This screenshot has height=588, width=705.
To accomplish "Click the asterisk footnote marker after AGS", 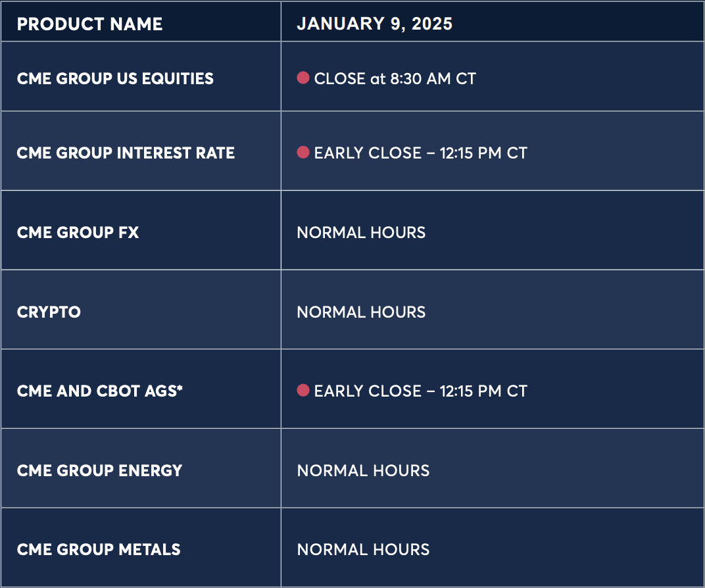I will tap(180, 388).
